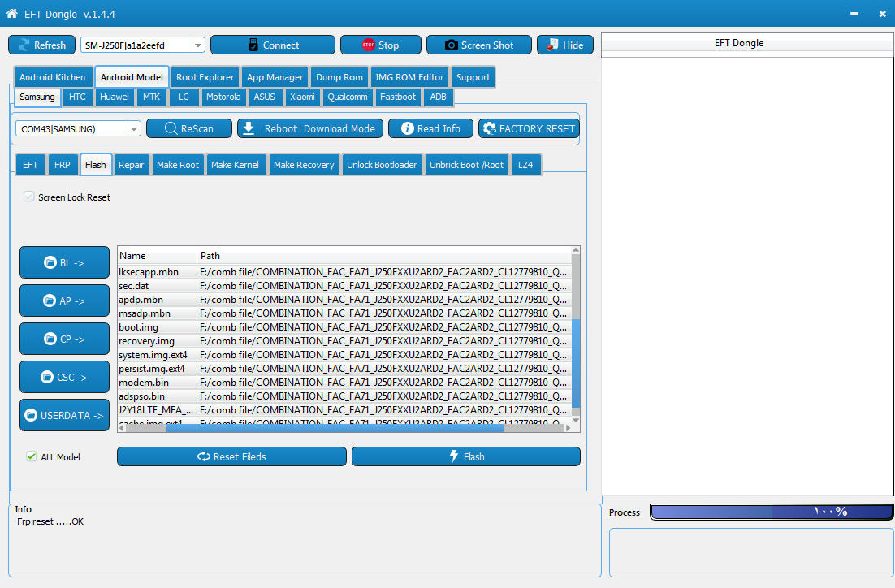Open the Root Explorer tab
Viewport: 895px width, 588px height.
coord(205,77)
